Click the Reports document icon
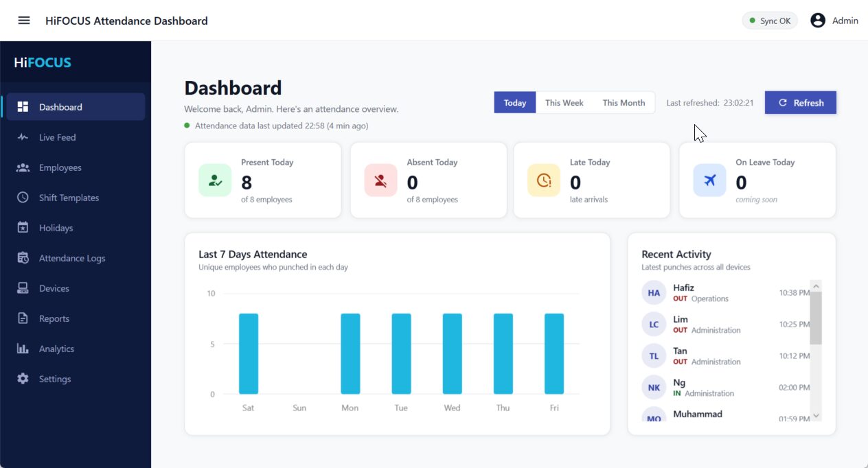This screenshot has width=868, height=468. [23, 318]
